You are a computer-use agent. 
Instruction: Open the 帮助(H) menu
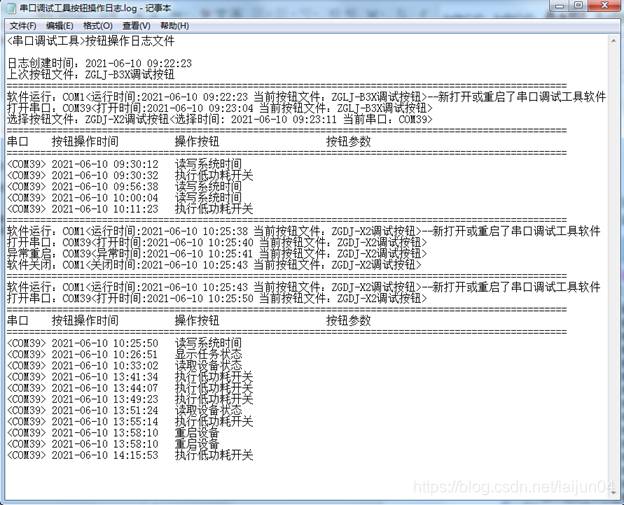pos(174,26)
